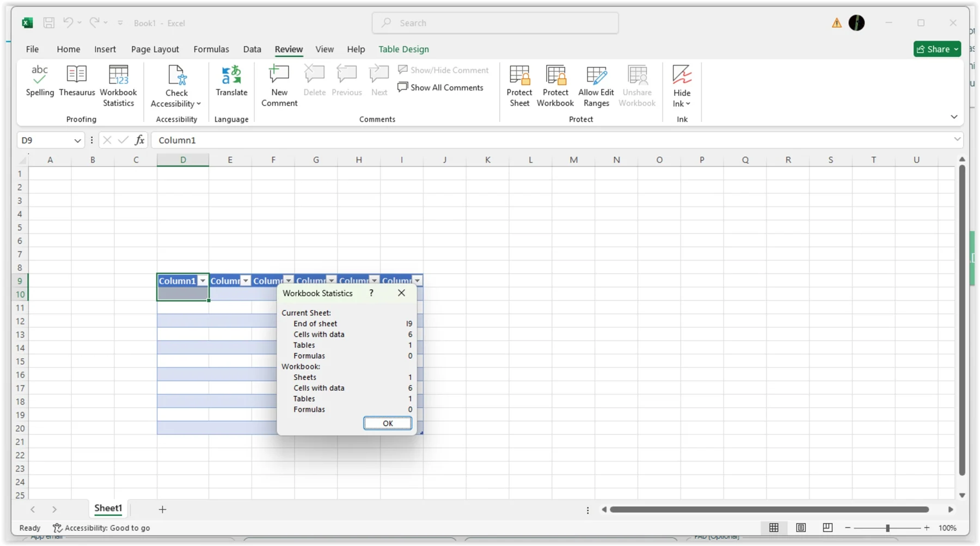Image resolution: width=980 pixels, height=546 pixels.
Task: Open the Name Box dropdown arrow
Action: tap(77, 140)
